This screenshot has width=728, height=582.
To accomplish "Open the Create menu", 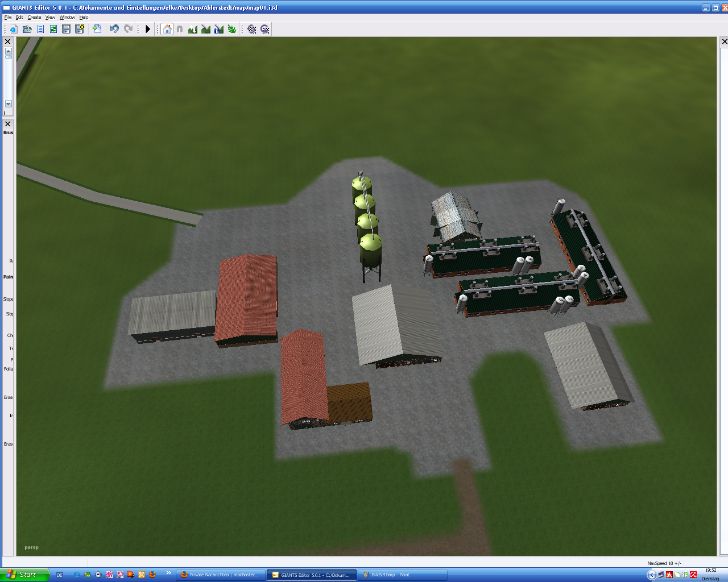I will point(34,17).
